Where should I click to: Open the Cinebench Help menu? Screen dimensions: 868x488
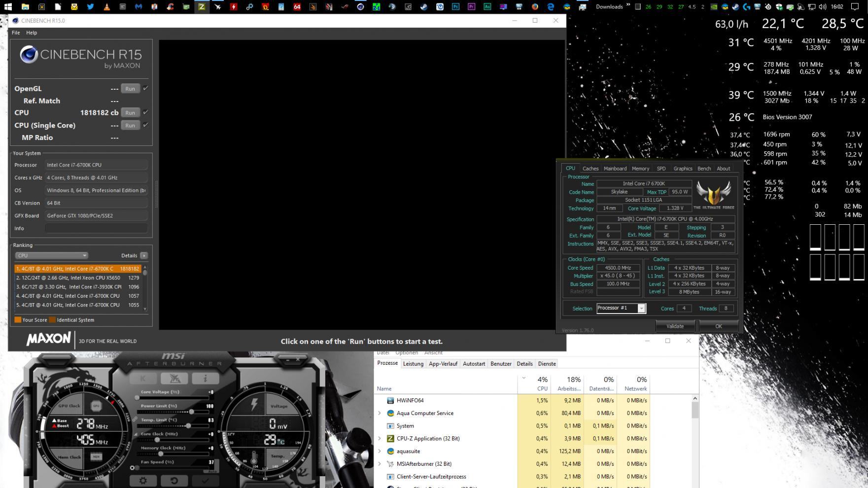point(32,33)
